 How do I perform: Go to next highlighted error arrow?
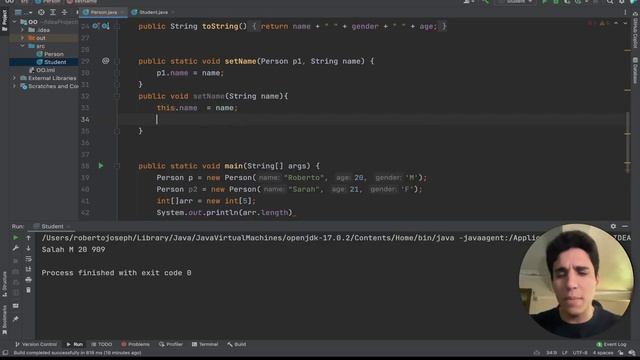click(624, 23)
